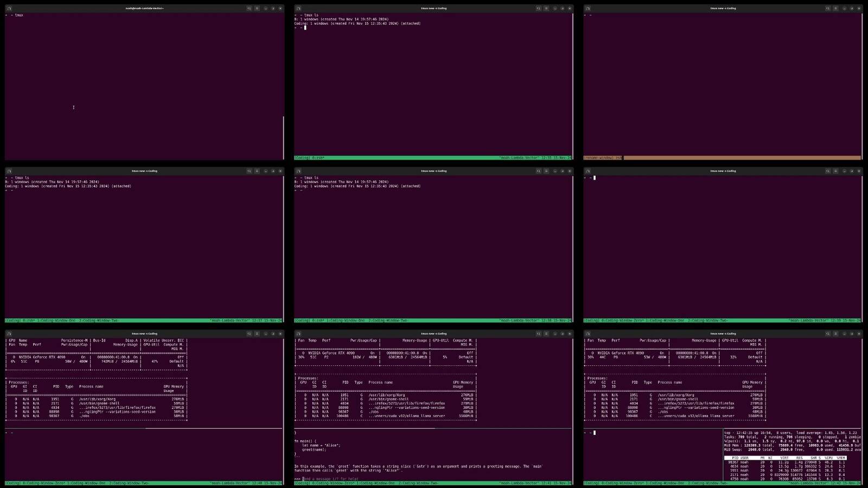This screenshot has width=868, height=488.
Task: Open hamburger menu of the 12:39 status terminal
Action: click(835, 171)
